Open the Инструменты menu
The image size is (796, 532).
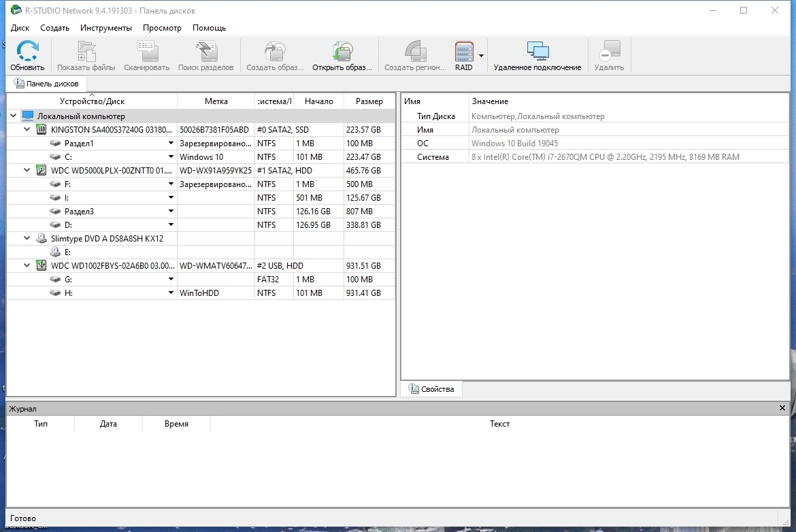coord(106,28)
